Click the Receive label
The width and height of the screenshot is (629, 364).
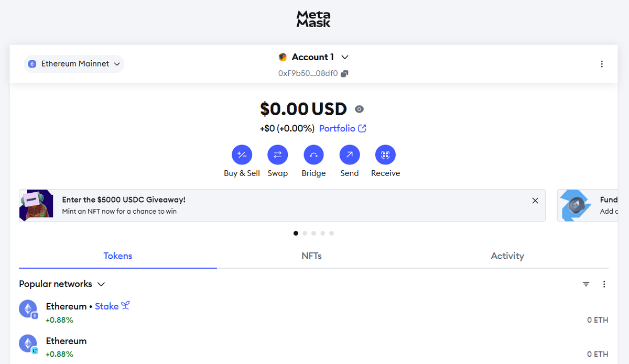[x=385, y=173]
